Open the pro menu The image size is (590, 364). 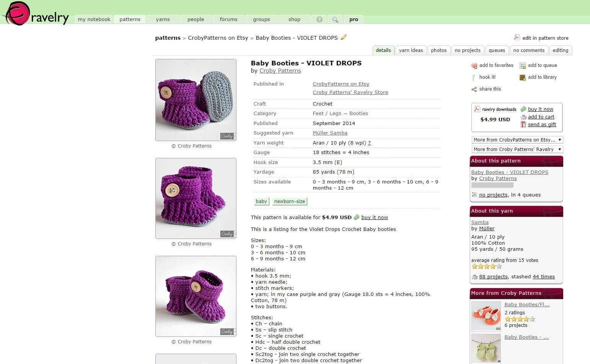[354, 19]
